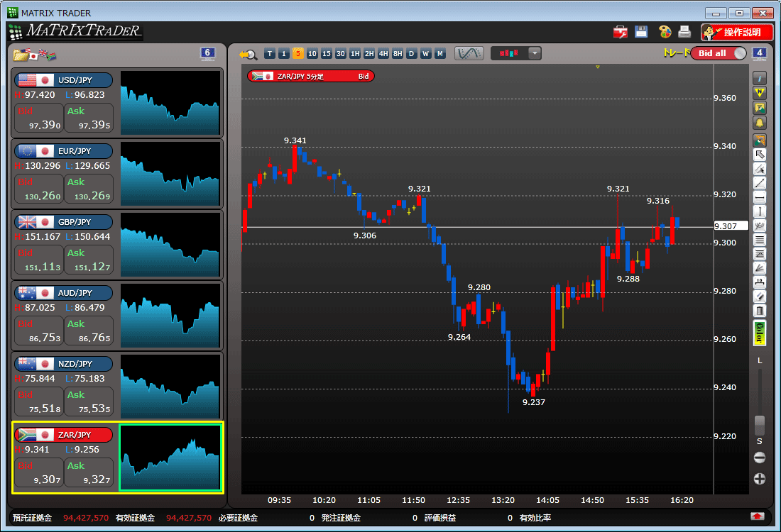Switch chart to W weekly timeframe
Screen dimensions: 781x532
[425, 54]
